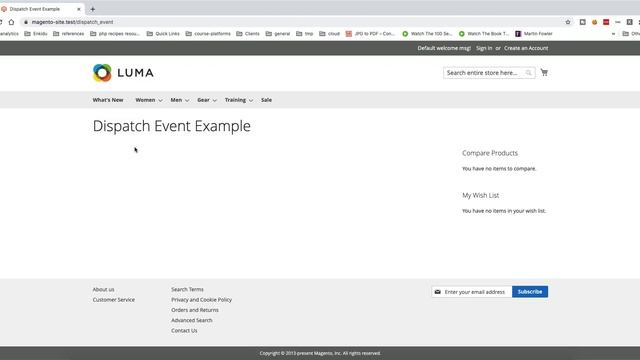This screenshot has height=360, width=640.
Task: Open the Orders and Returns link
Action: click(x=195, y=310)
